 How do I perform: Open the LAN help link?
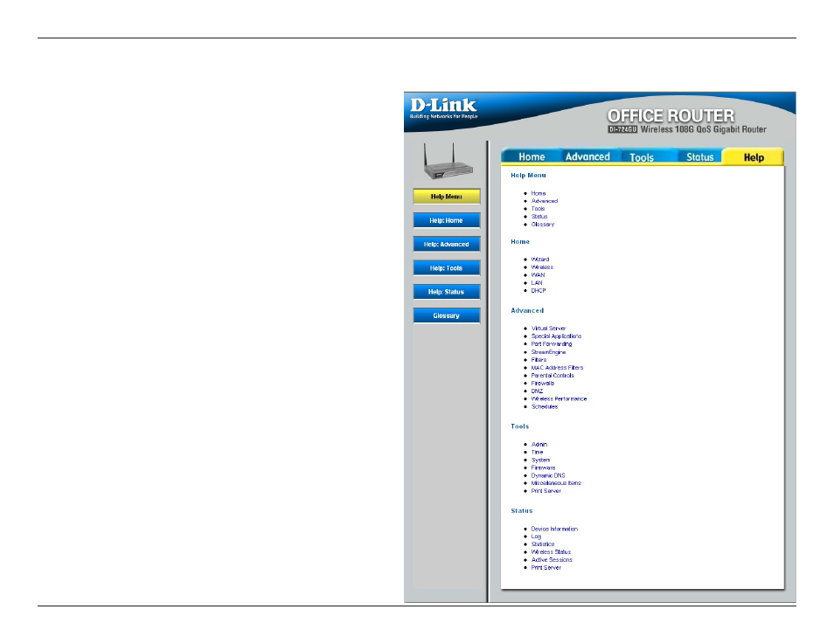537,283
